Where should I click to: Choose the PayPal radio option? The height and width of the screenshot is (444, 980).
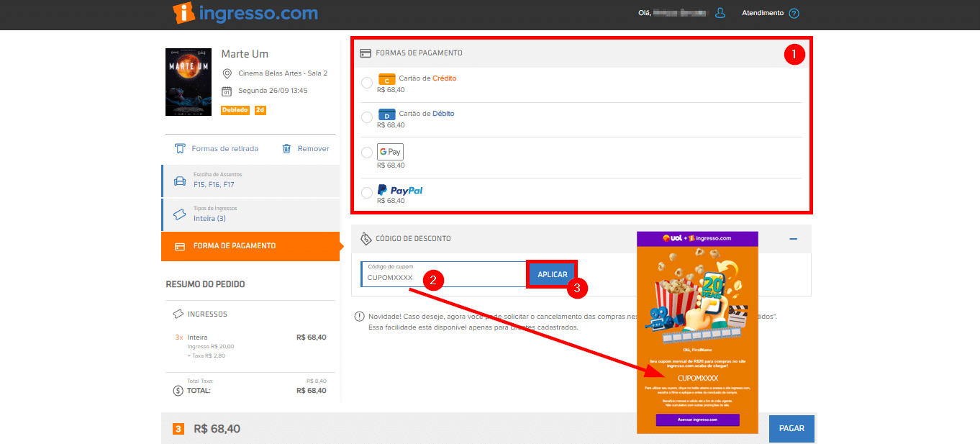[367, 193]
